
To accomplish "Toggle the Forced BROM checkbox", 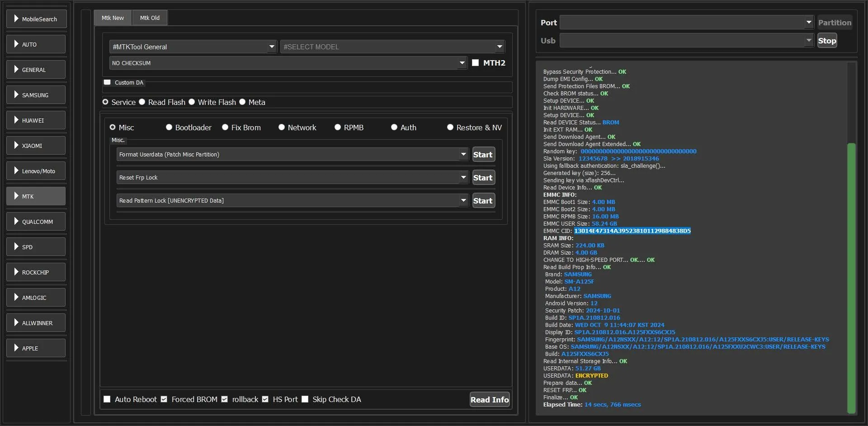I will click(164, 399).
